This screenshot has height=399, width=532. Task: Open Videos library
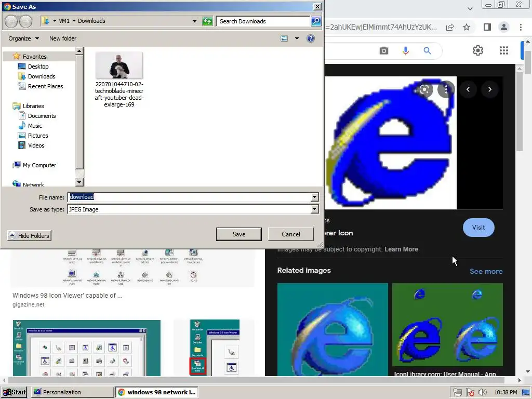(36, 145)
